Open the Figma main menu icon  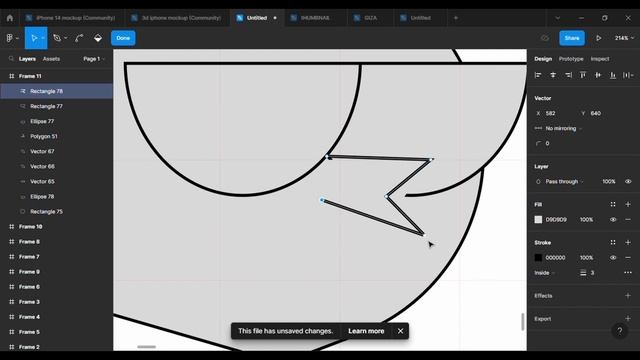10,38
